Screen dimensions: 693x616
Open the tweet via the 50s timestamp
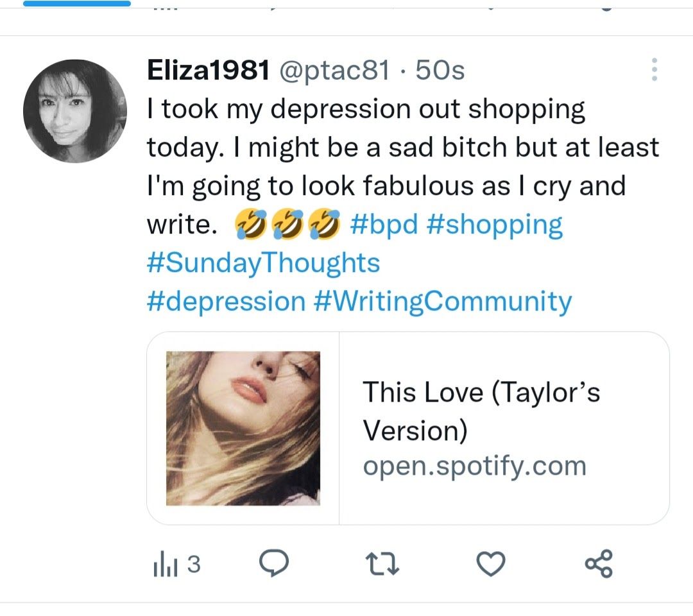pyautogui.click(x=440, y=71)
